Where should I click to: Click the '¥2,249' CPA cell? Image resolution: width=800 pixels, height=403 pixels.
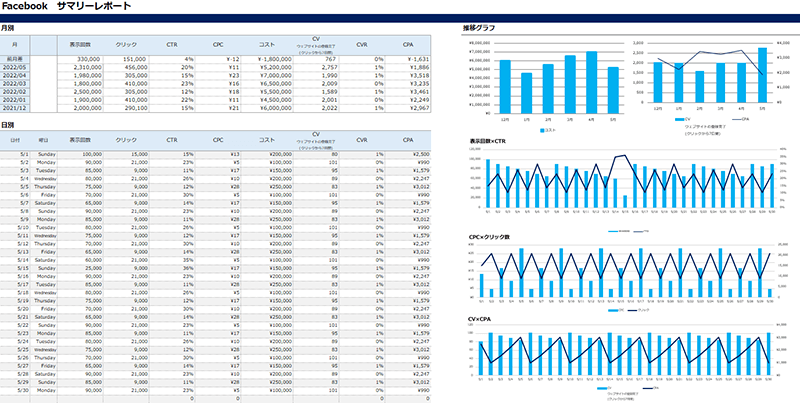coord(408,100)
